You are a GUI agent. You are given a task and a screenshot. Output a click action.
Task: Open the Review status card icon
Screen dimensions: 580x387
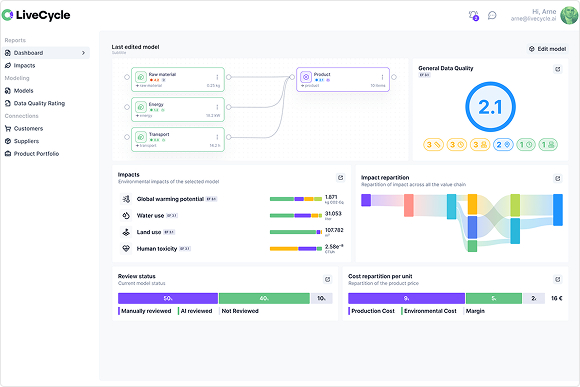327,279
